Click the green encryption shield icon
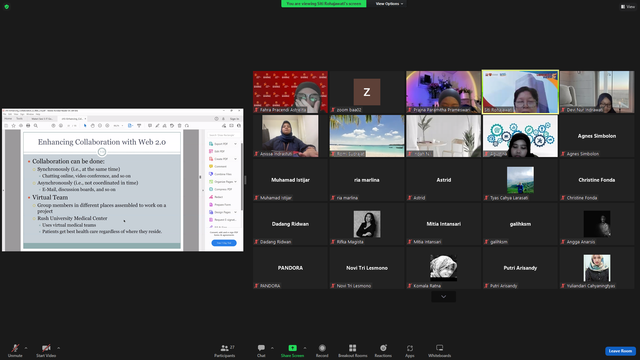The height and width of the screenshot is (360, 640). coord(7,7)
